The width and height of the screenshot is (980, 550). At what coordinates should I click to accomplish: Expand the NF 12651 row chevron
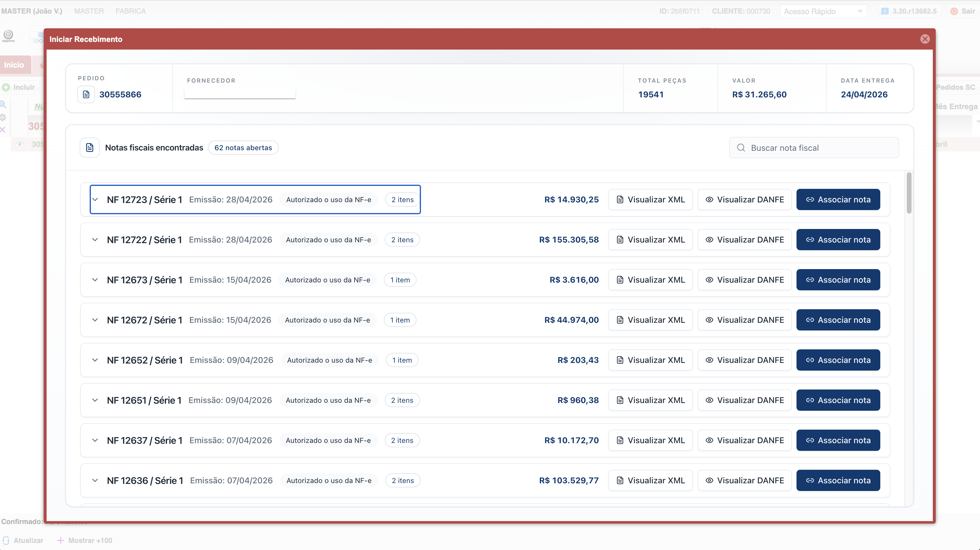click(x=95, y=400)
